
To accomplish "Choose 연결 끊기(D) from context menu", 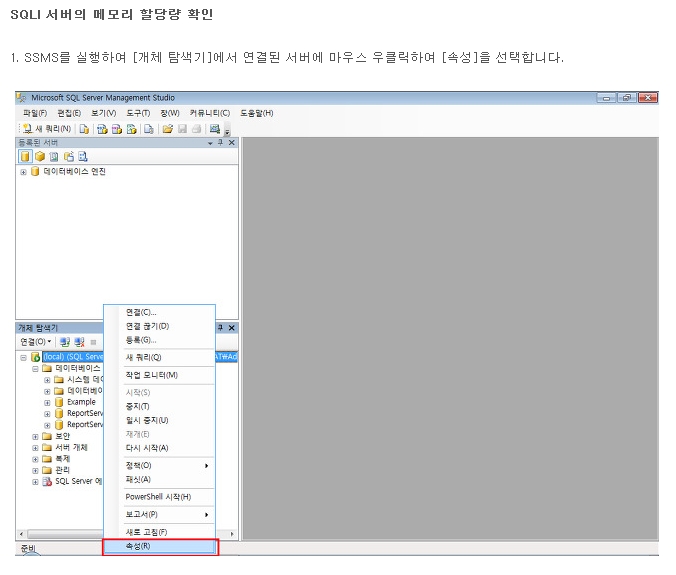I will [x=159, y=326].
